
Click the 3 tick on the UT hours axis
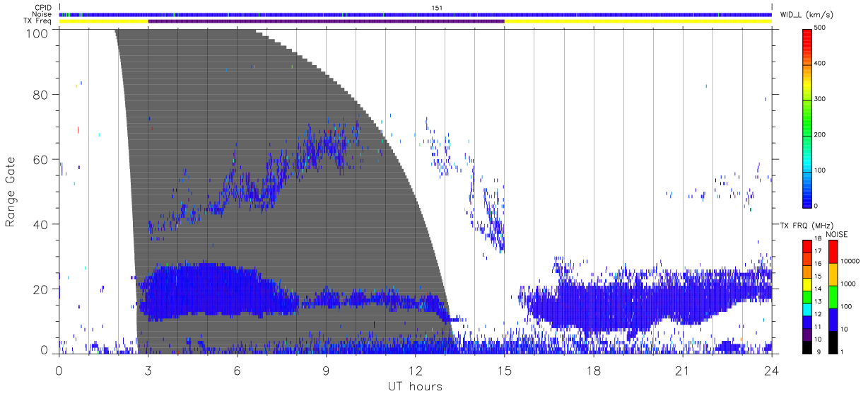(x=148, y=371)
